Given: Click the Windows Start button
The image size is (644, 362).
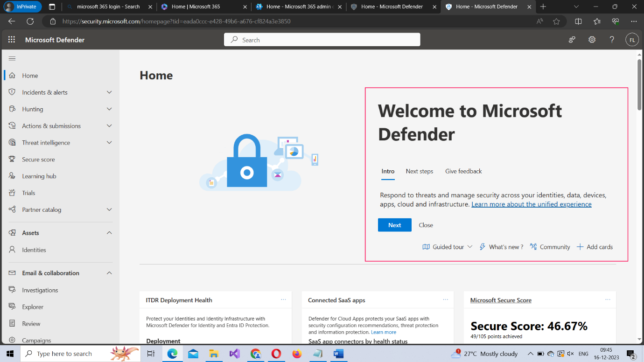Looking at the screenshot, I should [10, 354].
